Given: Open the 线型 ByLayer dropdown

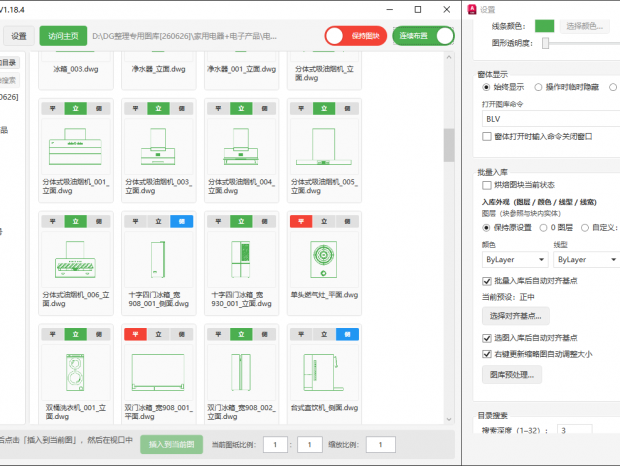Looking at the screenshot, I should [587, 260].
